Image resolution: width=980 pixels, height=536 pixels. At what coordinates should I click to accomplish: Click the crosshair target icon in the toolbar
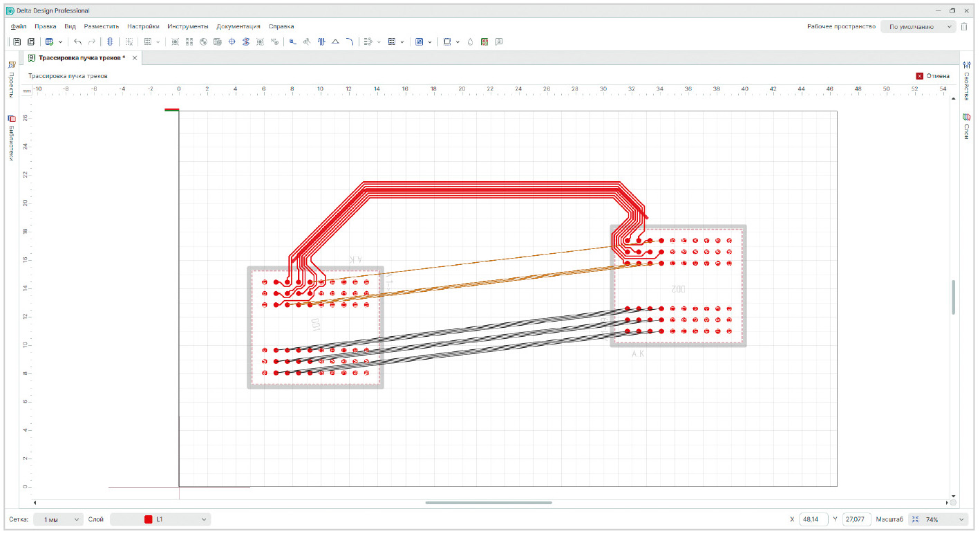tap(232, 42)
